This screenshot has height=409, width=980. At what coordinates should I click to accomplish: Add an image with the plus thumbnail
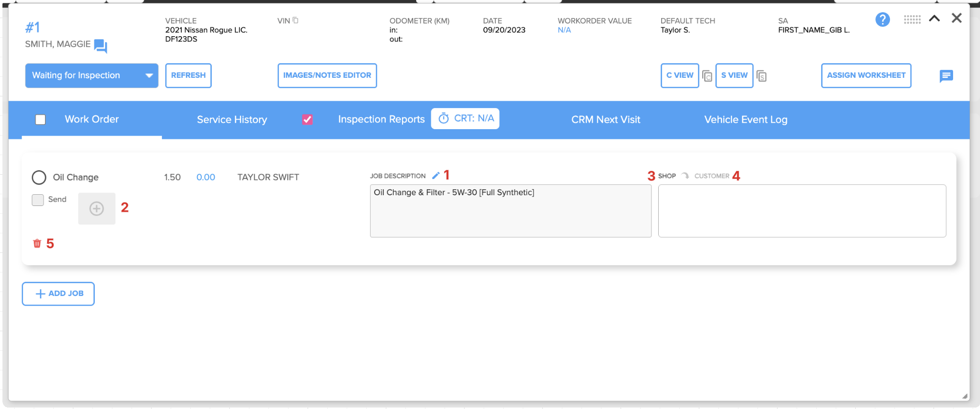coord(97,209)
